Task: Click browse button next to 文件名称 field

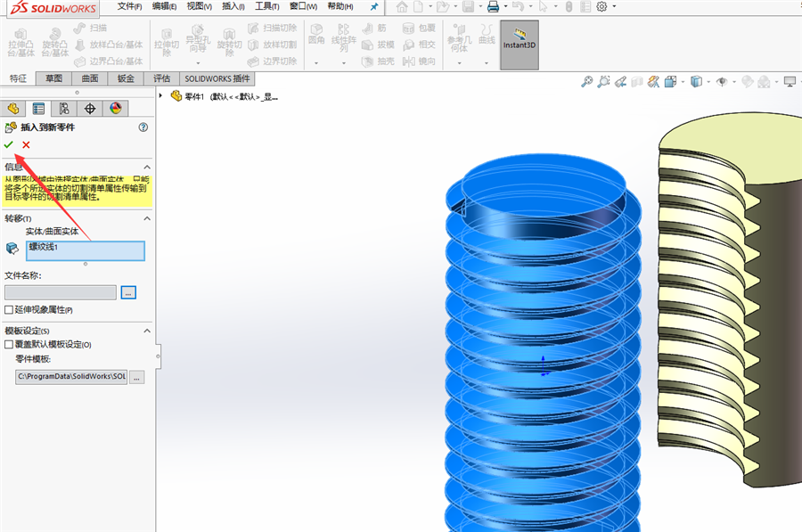Action: tap(128, 292)
